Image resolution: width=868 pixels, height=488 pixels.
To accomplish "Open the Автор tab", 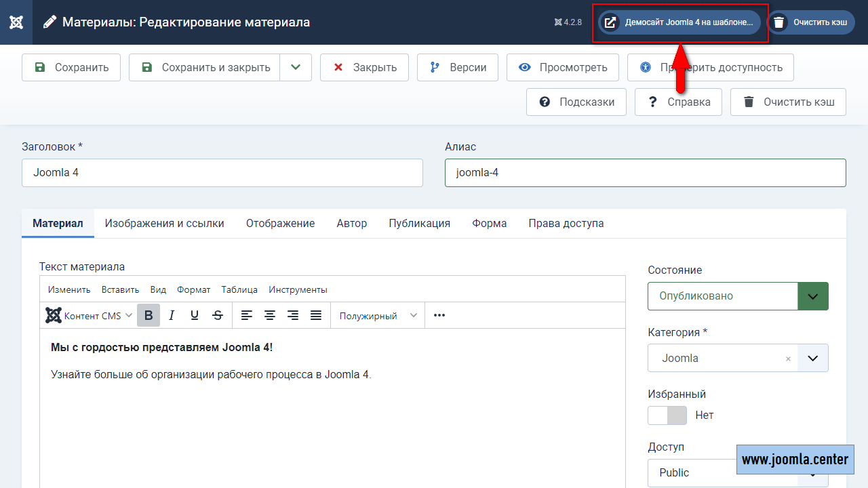I will 352,223.
